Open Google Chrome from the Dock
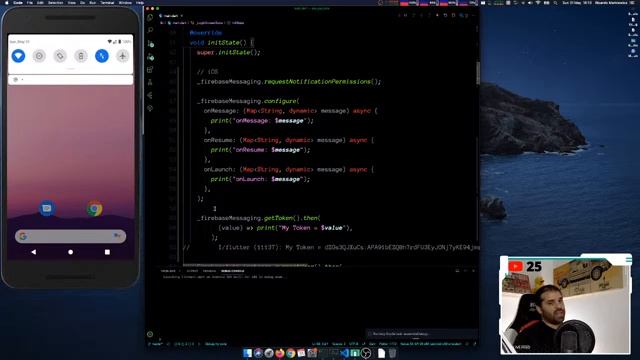The image size is (640, 360). point(290,353)
